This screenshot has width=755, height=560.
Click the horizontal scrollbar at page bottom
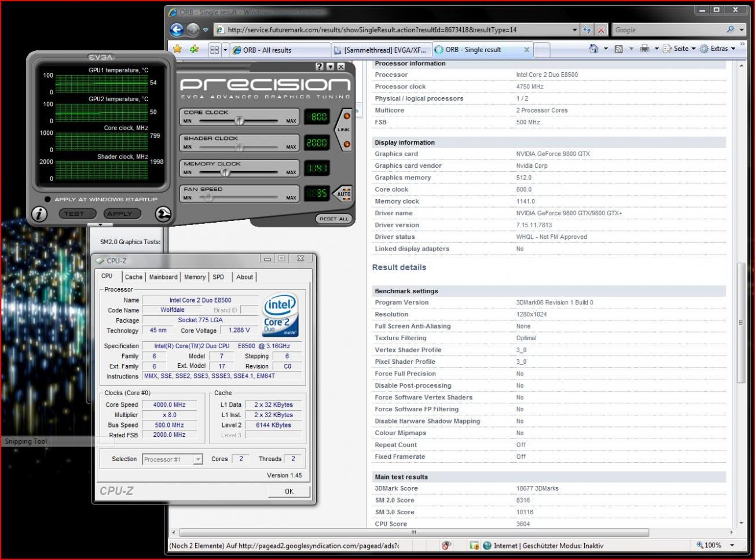[414, 532]
